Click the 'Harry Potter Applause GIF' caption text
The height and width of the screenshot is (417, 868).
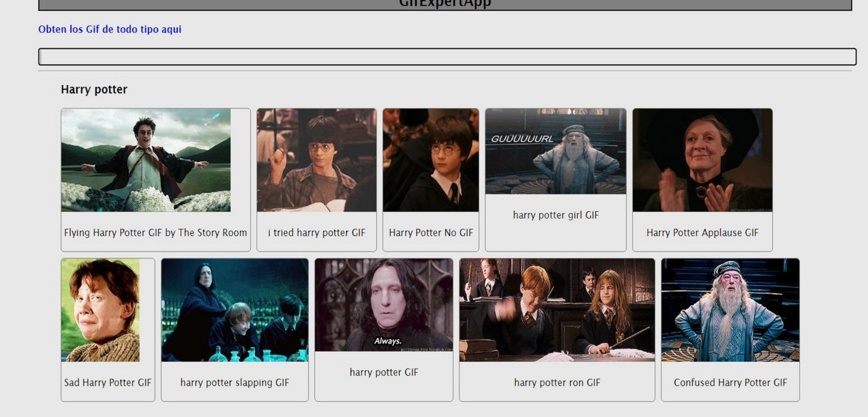[702, 233]
